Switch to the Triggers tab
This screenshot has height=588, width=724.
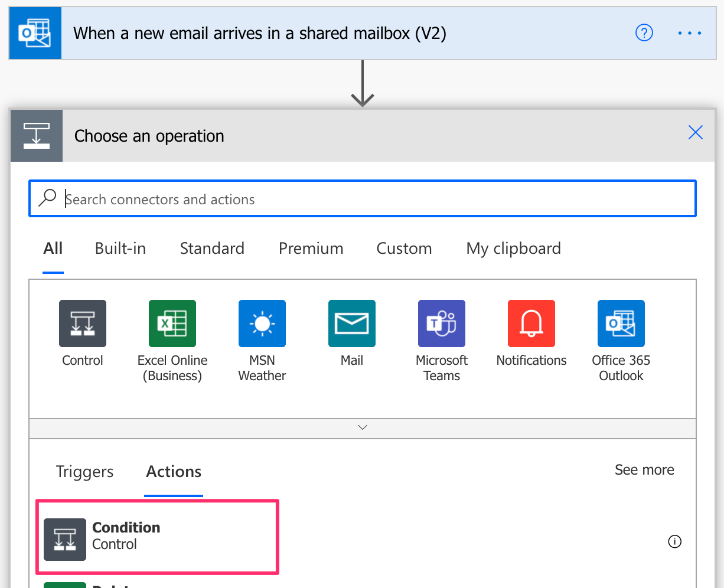coord(84,472)
